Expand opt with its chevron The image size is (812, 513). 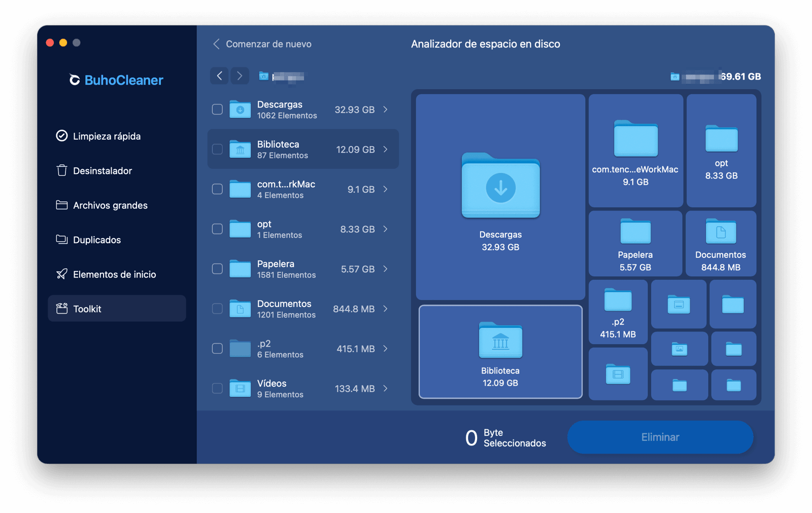coord(386,229)
